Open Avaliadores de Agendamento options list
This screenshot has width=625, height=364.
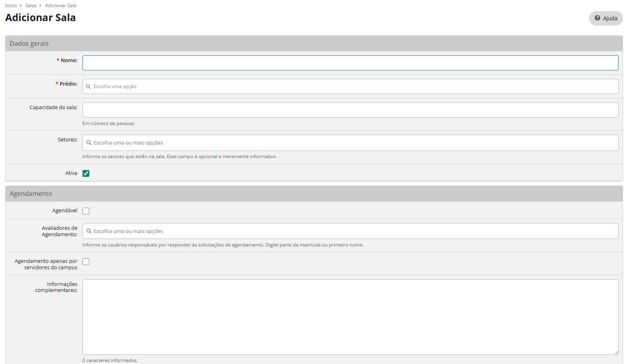pos(350,231)
